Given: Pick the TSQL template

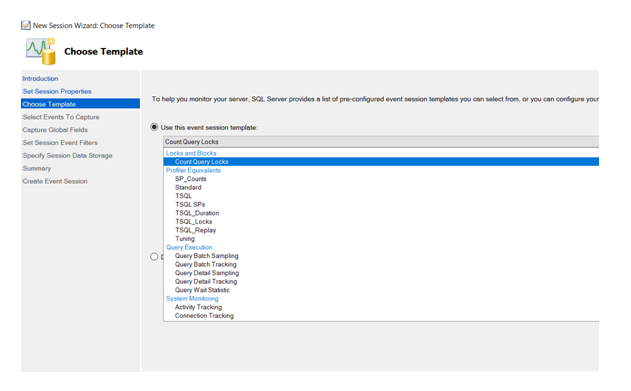Looking at the screenshot, I should coord(184,196).
